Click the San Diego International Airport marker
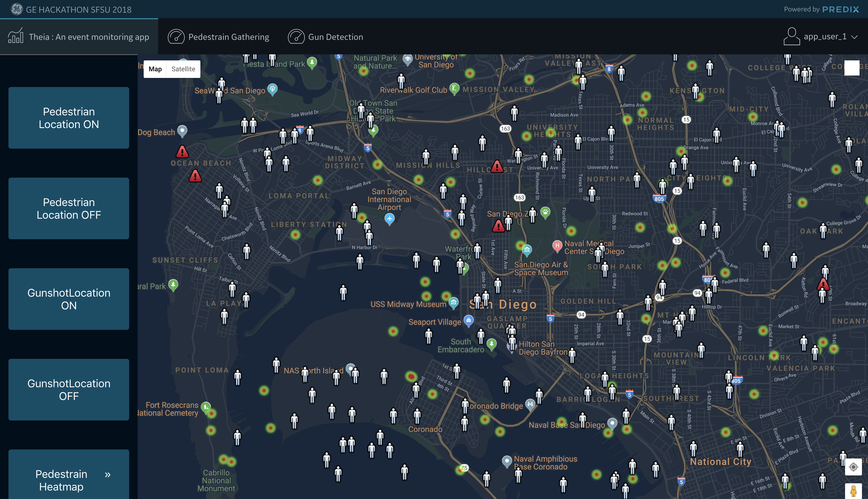The width and height of the screenshot is (868, 499). 389,218
